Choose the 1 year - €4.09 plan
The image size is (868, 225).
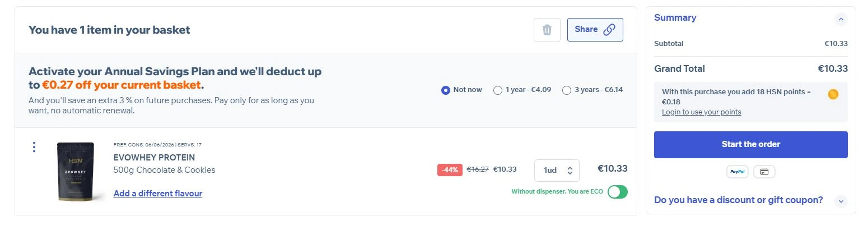pos(497,90)
